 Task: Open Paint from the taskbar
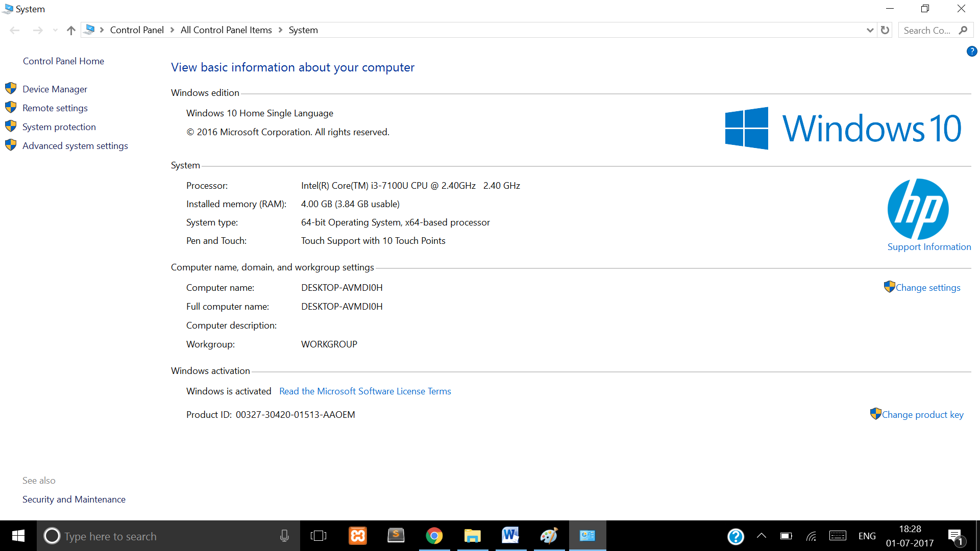click(x=549, y=536)
